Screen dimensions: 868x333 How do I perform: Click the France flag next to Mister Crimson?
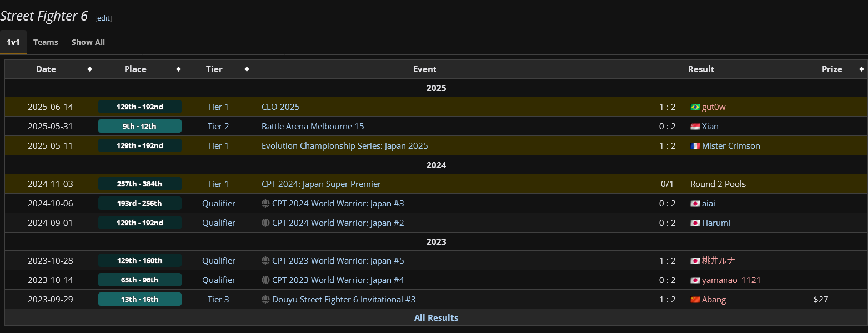click(695, 146)
